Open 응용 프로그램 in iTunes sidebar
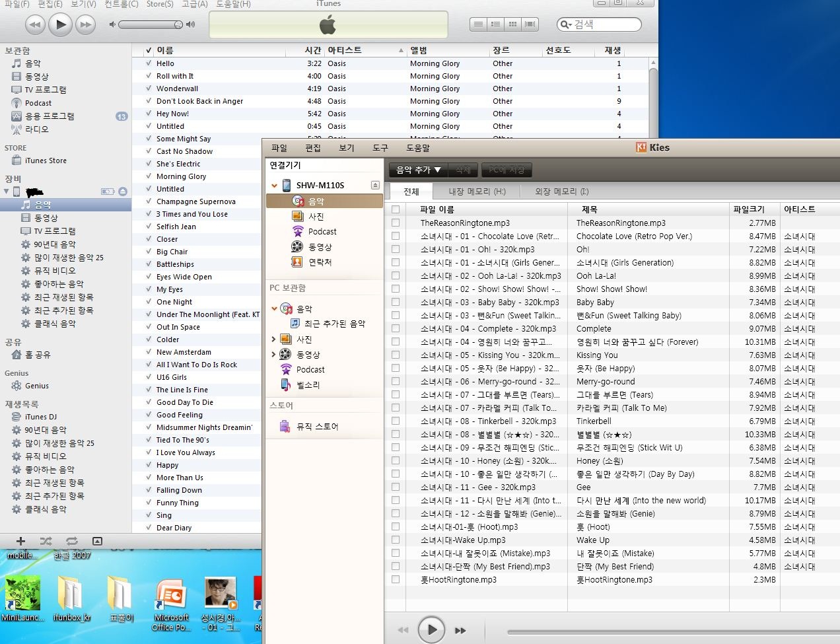The width and height of the screenshot is (840, 644). pyautogui.click(x=50, y=116)
